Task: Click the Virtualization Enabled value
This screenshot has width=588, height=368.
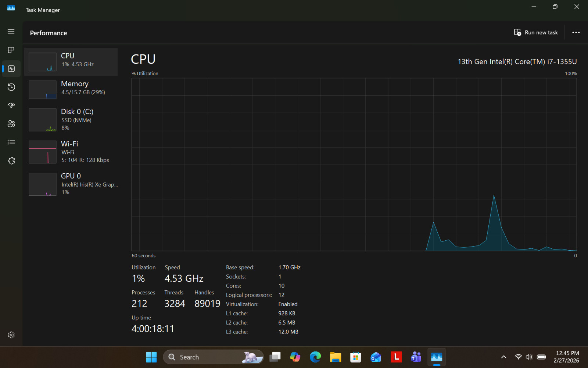Action: [x=288, y=304]
